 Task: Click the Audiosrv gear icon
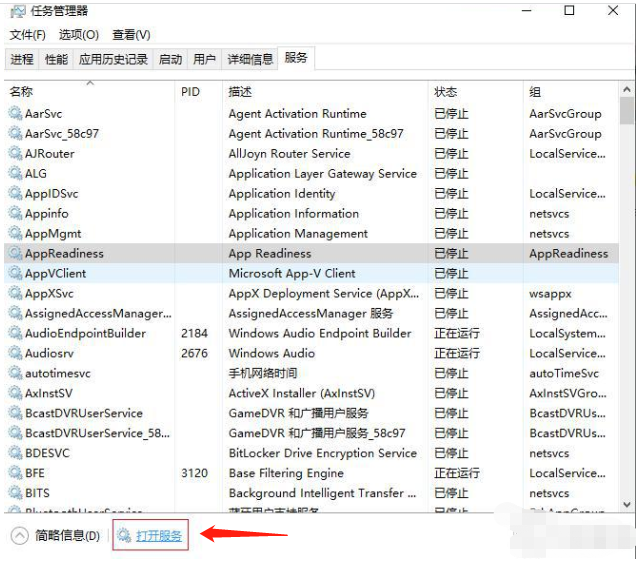pyautogui.click(x=15, y=353)
